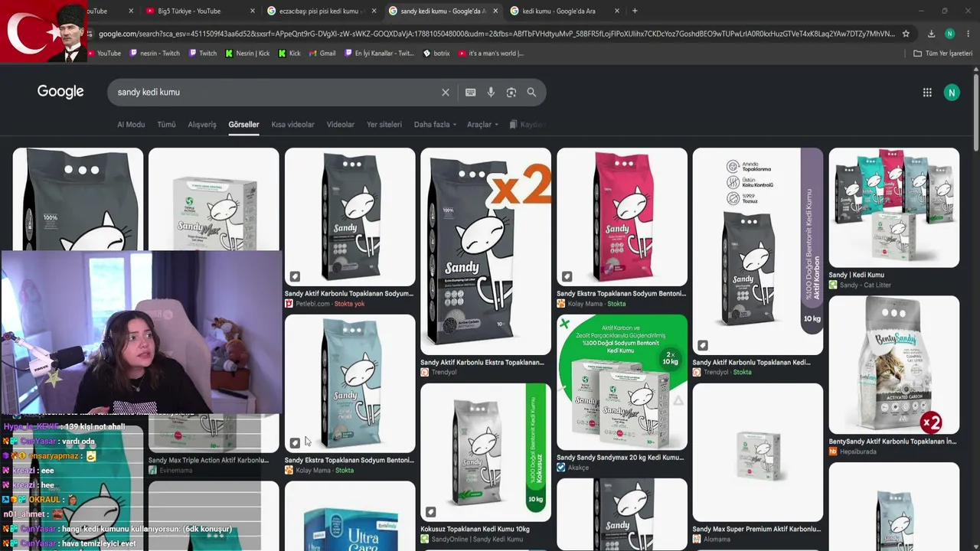
Task: Open the Alomama source link
Action: point(711,540)
